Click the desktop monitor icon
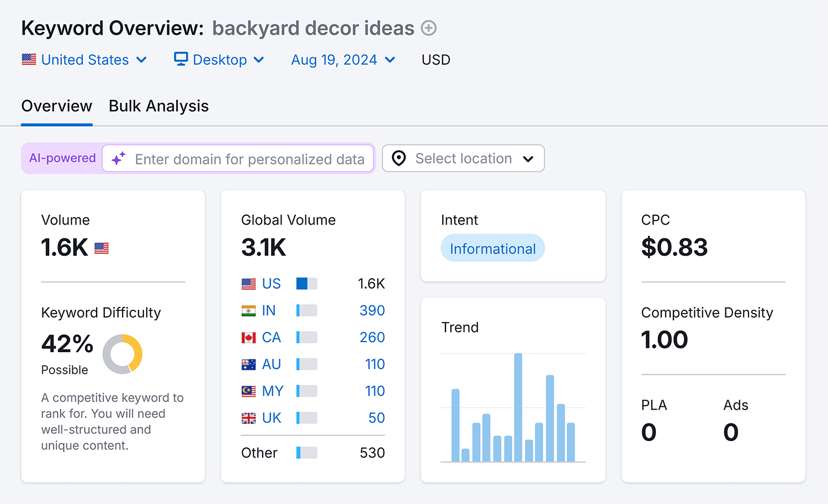Screen dimensions: 828x504 181,59
